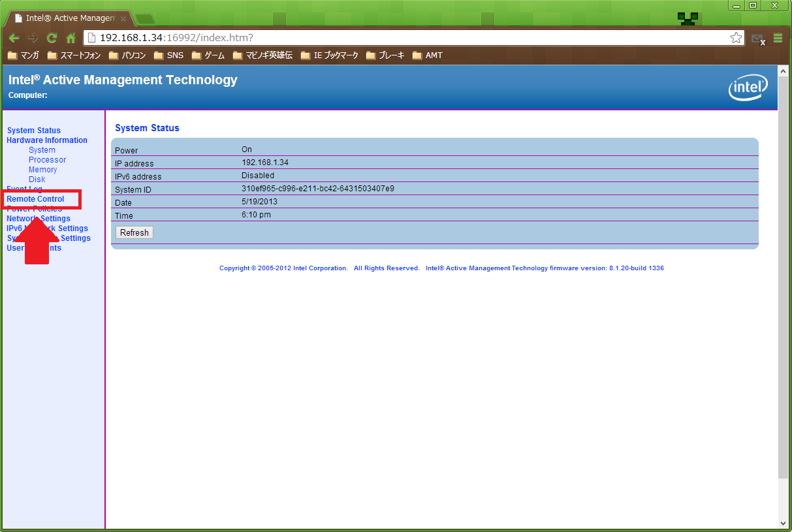Go back using browser back arrow

pyautogui.click(x=14, y=38)
